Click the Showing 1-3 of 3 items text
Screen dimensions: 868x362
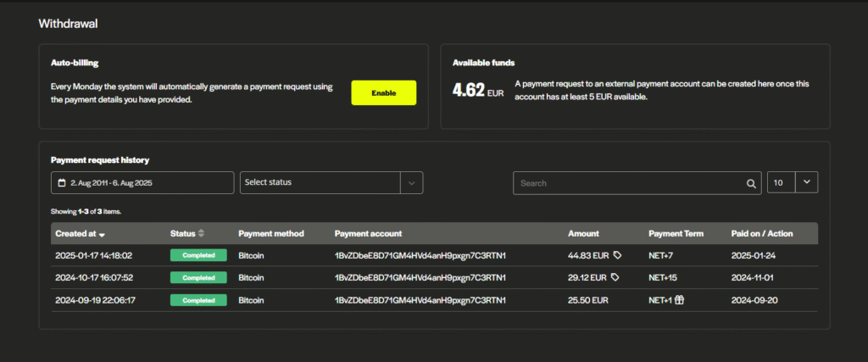click(86, 211)
